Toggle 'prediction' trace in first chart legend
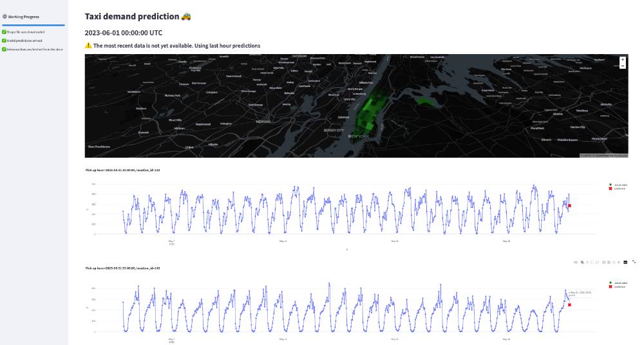Screen dimensions: 644x345 [618, 189]
